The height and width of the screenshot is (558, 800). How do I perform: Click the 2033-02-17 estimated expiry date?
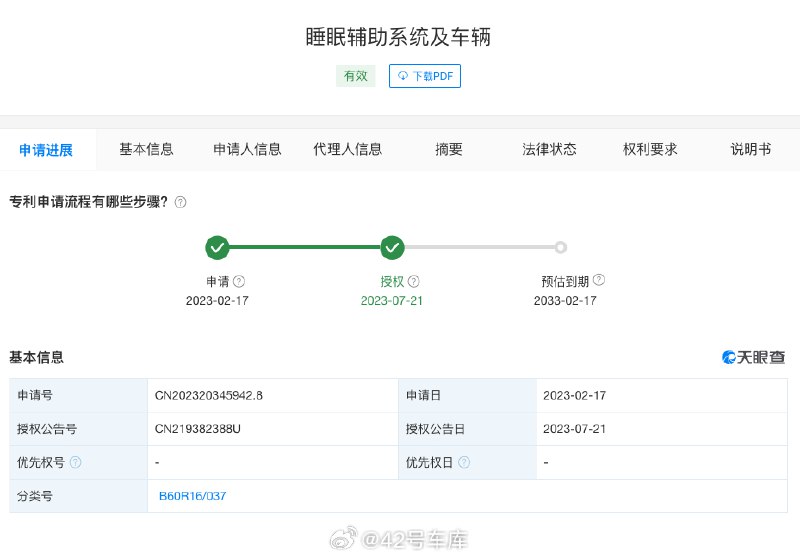click(x=565, y=301)
